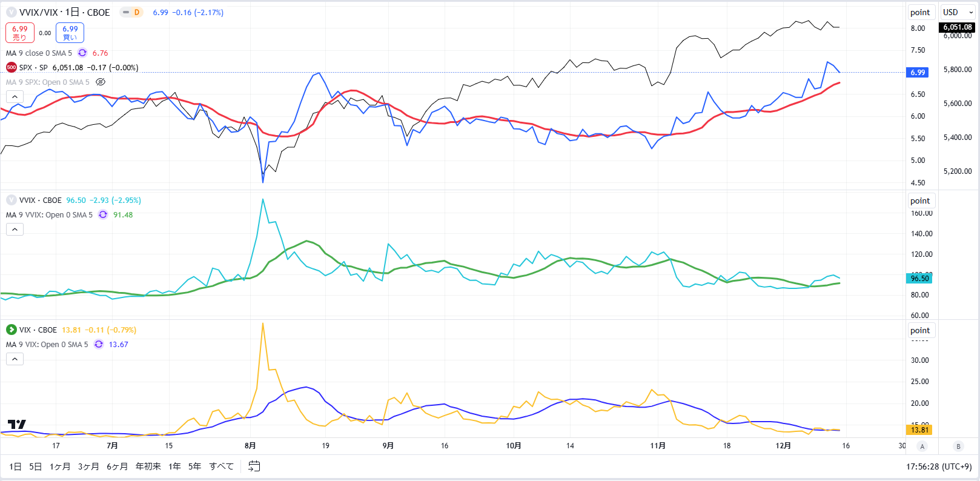The image size is (980, 481).
Task: Click the refresh icon next to VVIX moving average
Action: tap(103, 214)
